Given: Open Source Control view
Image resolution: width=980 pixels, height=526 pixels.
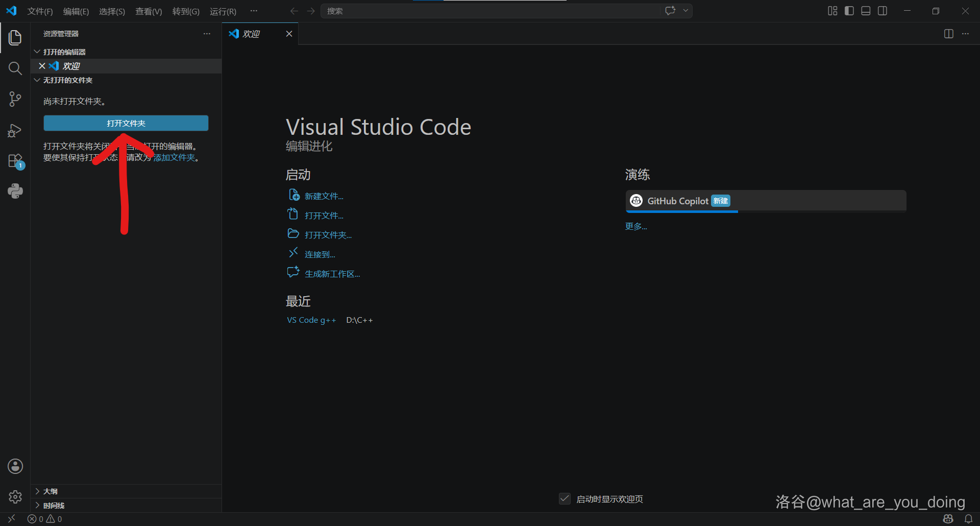Looking at the screenshot, I should 15,99.
